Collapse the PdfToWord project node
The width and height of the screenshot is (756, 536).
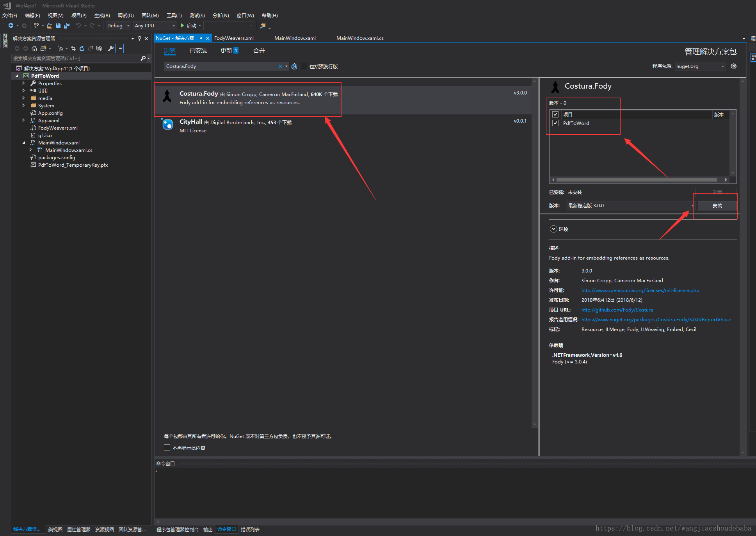pos(17,76)
